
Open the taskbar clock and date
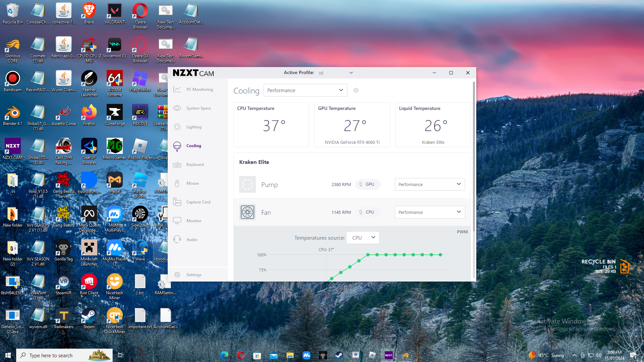click(614, 355)
